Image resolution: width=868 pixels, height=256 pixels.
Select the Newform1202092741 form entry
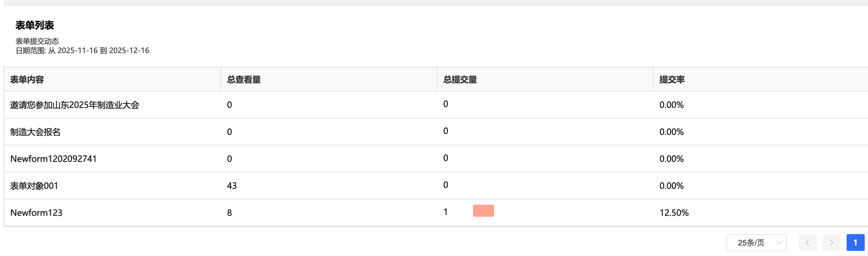tap(53, 159)
